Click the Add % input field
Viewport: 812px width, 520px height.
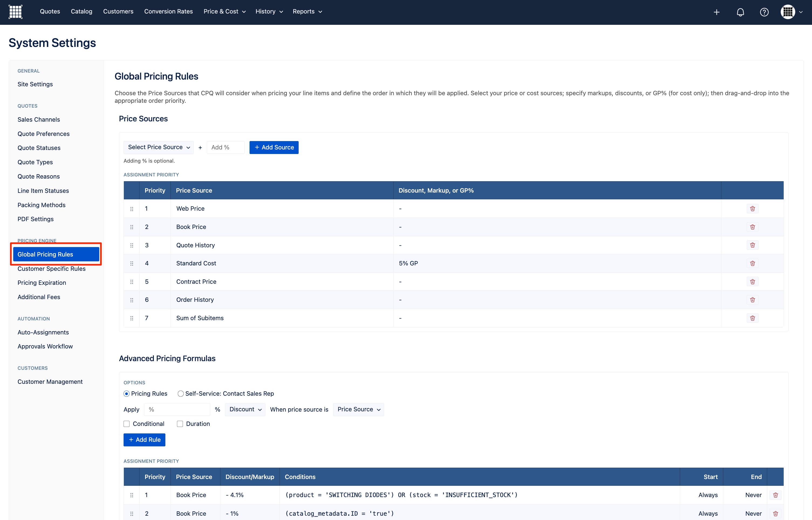pos(226,147)
